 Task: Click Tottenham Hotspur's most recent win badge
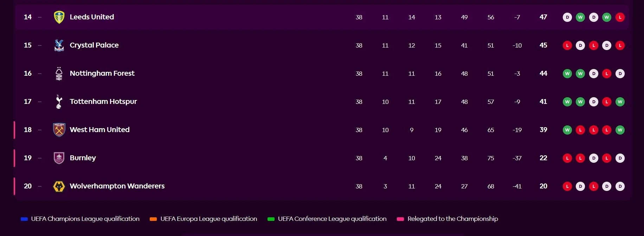click(620, 102)
